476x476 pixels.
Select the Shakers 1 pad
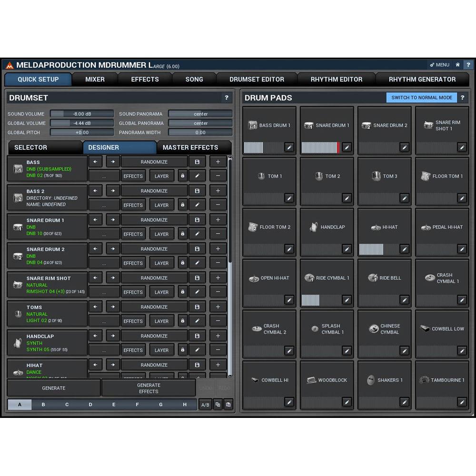click(385, 381)
